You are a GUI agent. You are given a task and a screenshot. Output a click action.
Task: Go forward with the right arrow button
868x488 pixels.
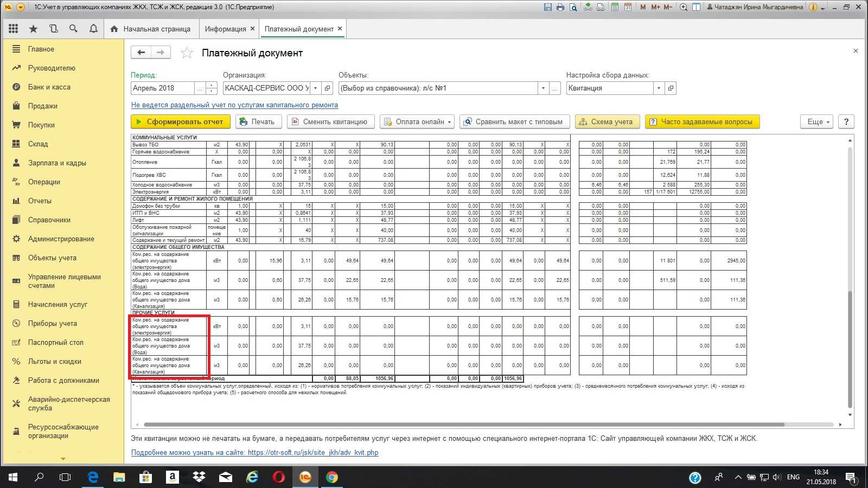[161, 52]
